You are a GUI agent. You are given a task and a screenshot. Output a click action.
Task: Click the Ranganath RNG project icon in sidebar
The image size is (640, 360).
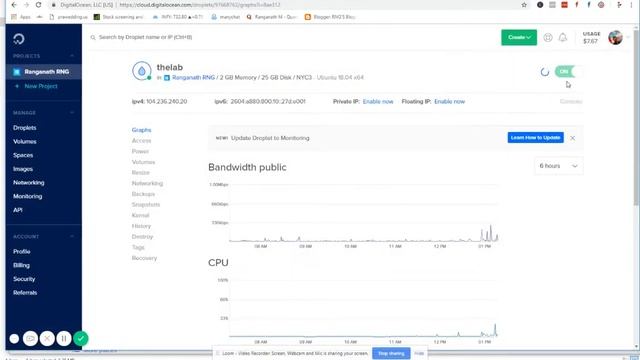(x=17, y=72)
